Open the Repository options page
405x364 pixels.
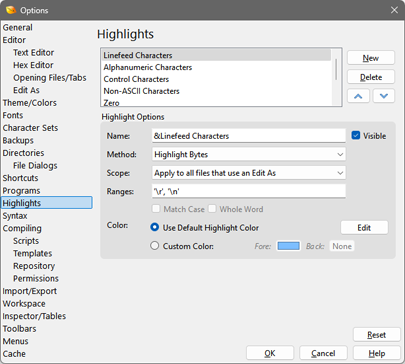click(x=34, y=266)
